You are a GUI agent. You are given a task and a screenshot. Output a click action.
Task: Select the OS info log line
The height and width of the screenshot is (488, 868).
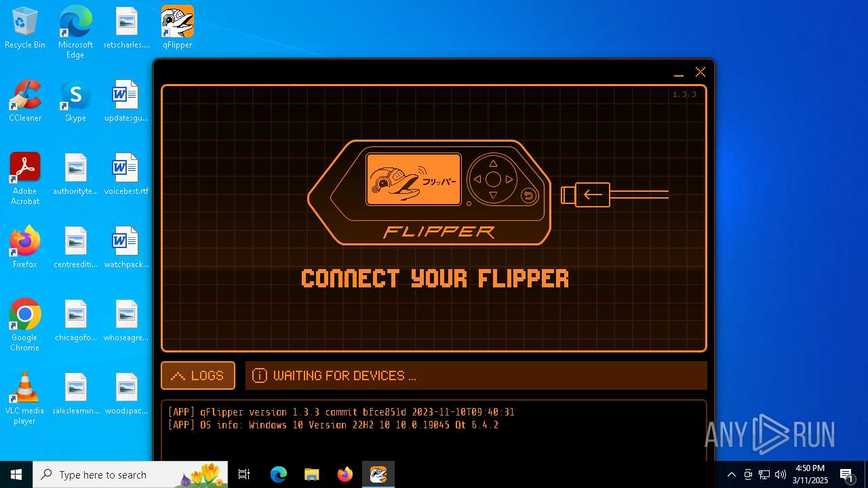(333, 425)
